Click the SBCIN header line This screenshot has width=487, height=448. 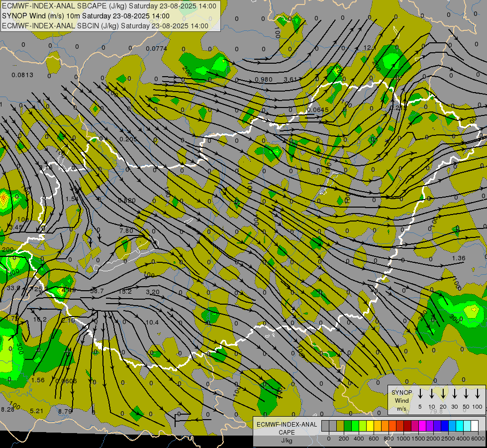pos(105,26)
